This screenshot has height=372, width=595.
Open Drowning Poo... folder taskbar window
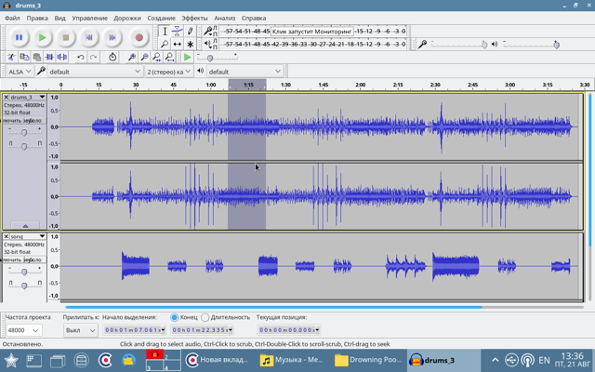tap(367, 360)
